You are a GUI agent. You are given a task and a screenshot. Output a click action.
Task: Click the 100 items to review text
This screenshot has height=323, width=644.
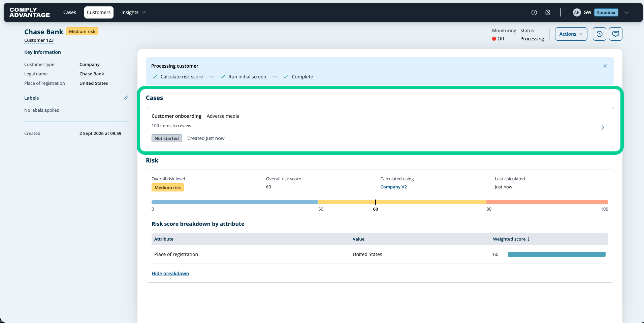171,126
